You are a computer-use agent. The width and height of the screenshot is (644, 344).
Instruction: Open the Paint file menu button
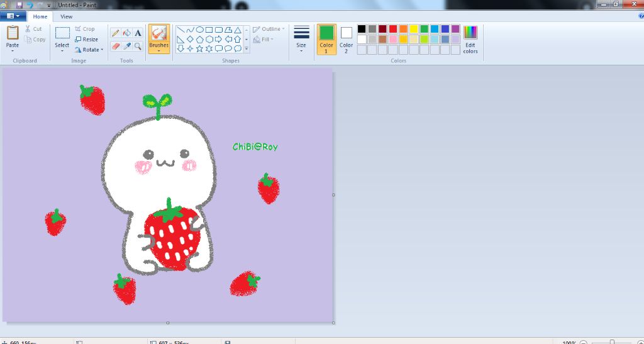coord(13,16)
